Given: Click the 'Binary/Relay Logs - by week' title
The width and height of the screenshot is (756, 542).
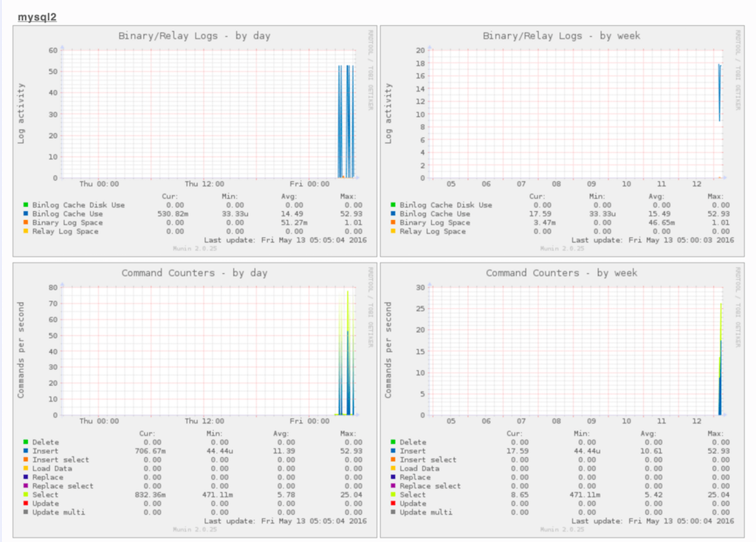Looking at the screenshot, I should coord(561,36).
